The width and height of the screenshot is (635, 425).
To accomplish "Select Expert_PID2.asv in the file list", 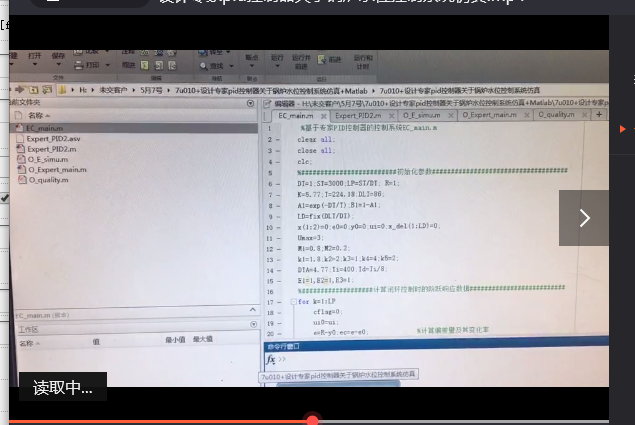I will point(53,139).
